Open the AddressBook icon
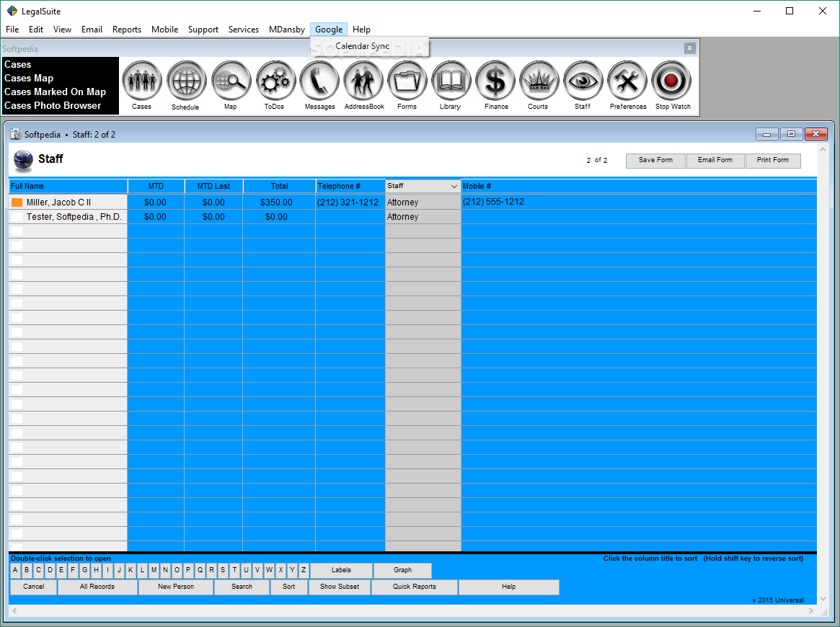This screenshot has width=840, height=627. pos(363,81)
